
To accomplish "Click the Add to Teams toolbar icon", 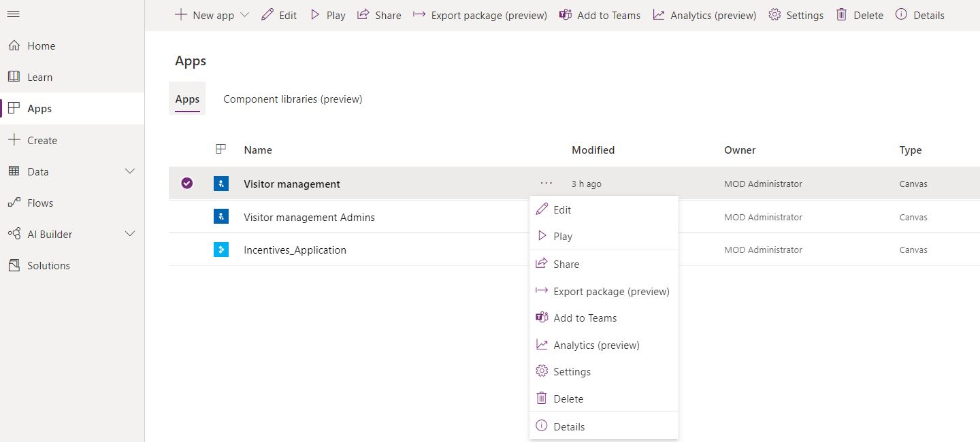I will pos(565,15).
